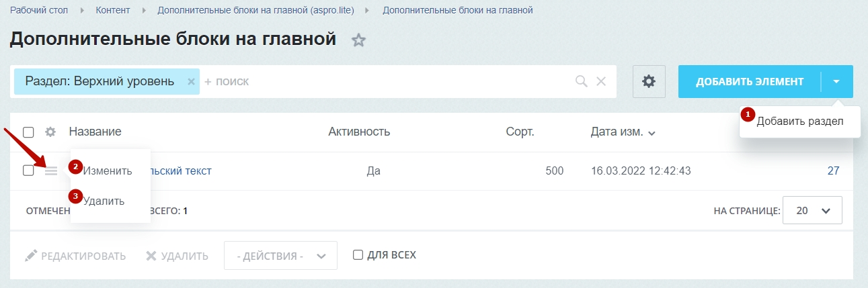
Task: Change items per page dropdown showing 20
Action: [x=813, y=210]
